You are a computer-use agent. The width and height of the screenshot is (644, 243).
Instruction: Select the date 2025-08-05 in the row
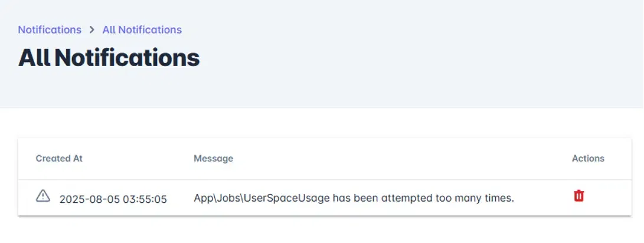click(89, 199)
